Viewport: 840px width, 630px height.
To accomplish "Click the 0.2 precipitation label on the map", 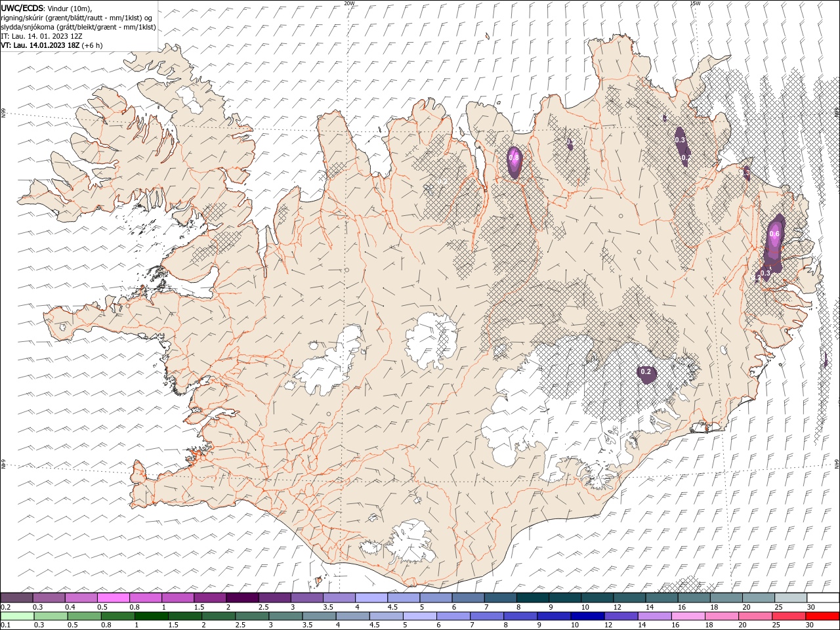I will 646,372.
